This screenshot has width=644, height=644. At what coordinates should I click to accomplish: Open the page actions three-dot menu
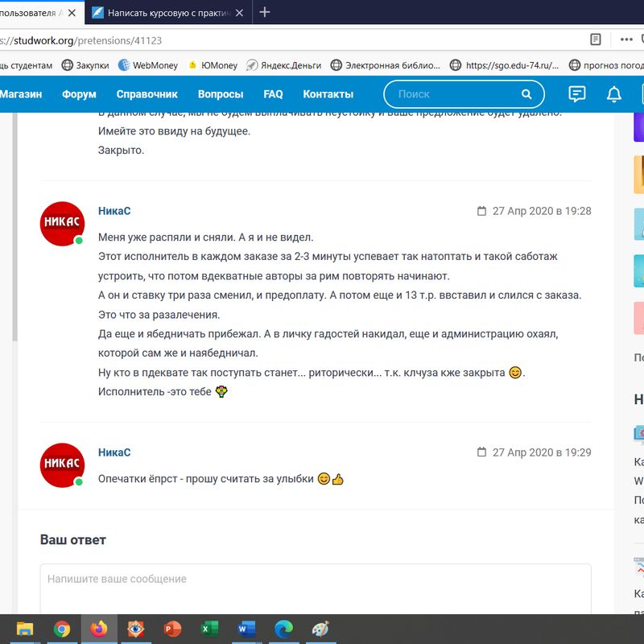pos(625,39)
